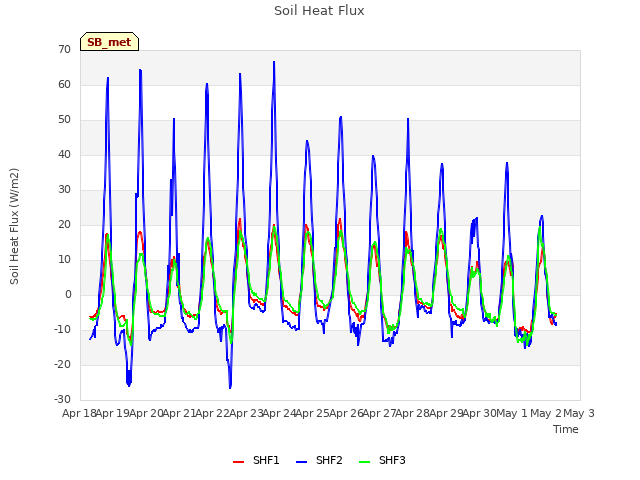
Task: Click the SHF2 peak on Apr 24
Action: [274, 62]
